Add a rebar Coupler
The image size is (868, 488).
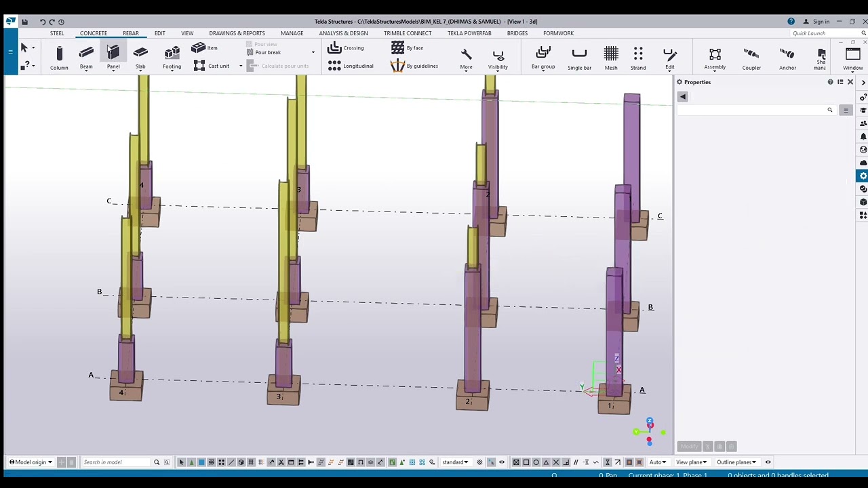(751, 58)
